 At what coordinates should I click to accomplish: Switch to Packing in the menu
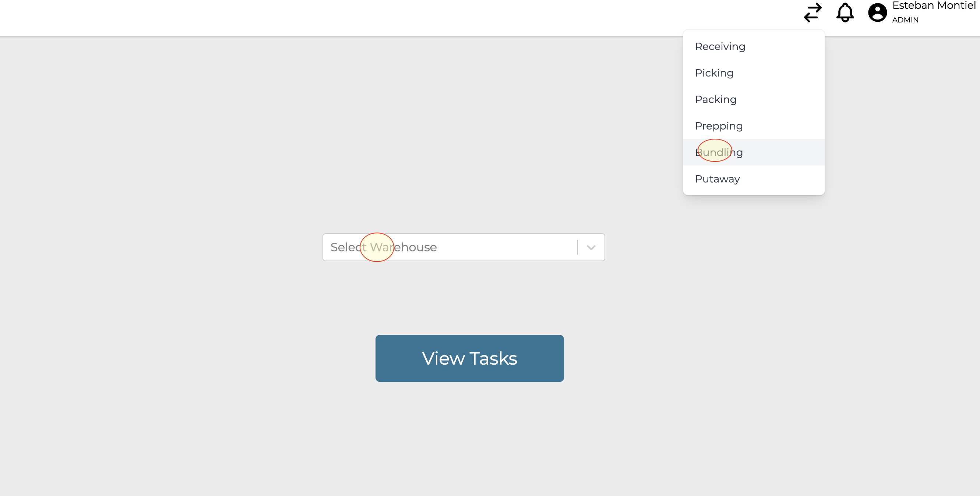[x=716, y=100]
